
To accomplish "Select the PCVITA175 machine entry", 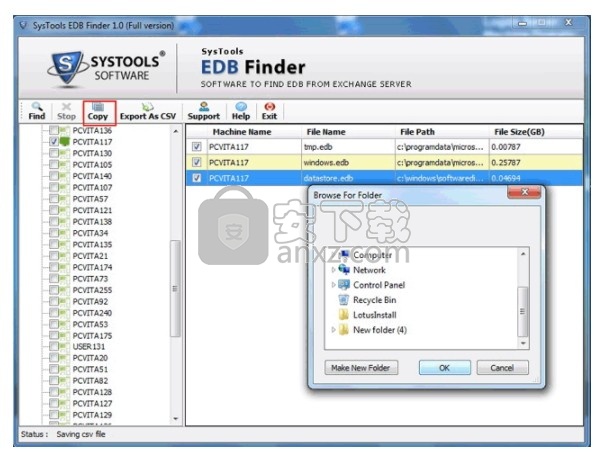I will click(x=92, y=336).
